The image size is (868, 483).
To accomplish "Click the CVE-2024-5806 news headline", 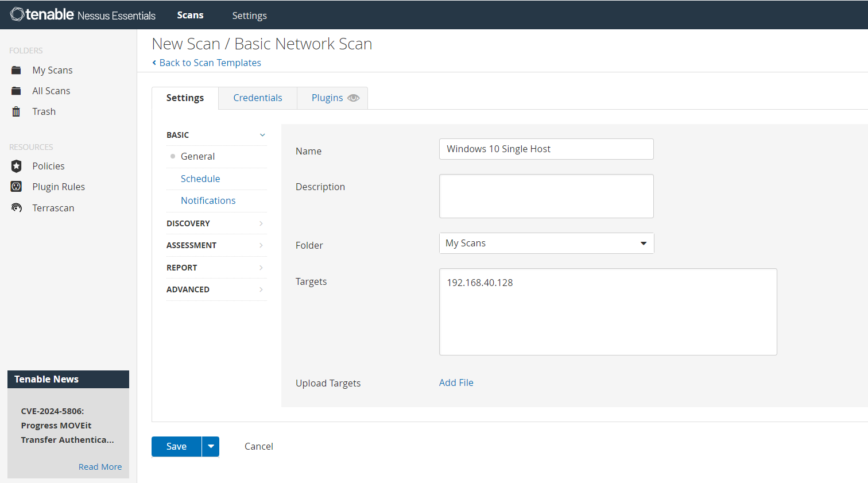I will point(68,426).
